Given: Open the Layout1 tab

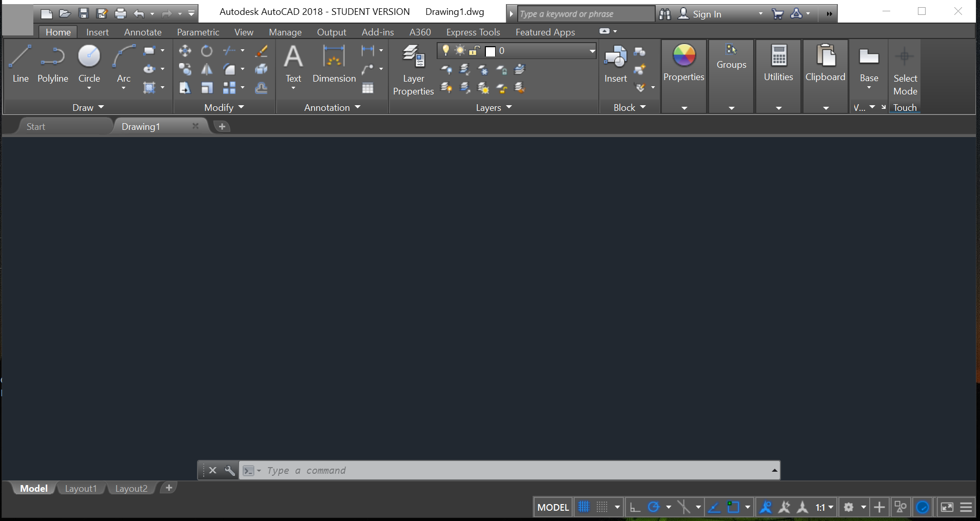Looking at the screenshot, I should 81,488.
